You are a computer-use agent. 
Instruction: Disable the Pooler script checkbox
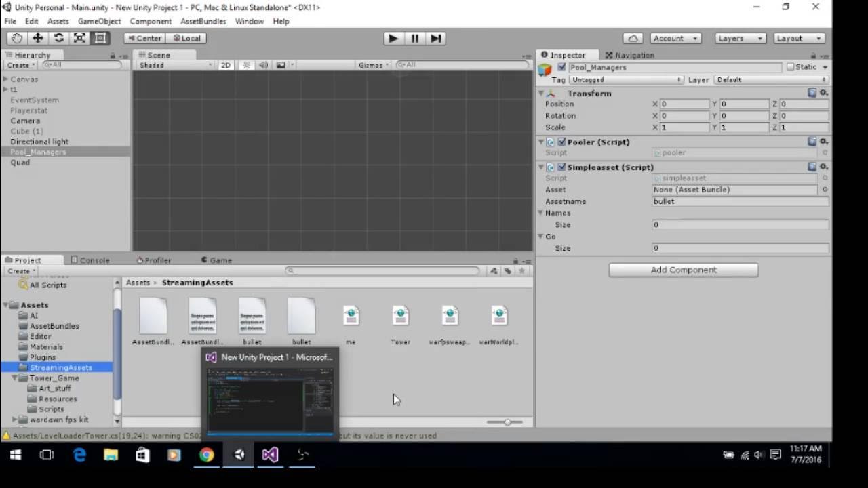pos(561,142)
